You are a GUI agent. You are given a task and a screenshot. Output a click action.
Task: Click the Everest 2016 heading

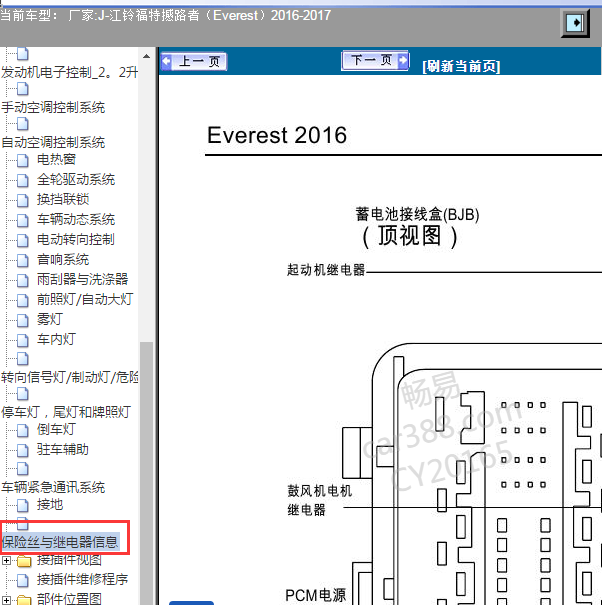(x=277, y=135)
